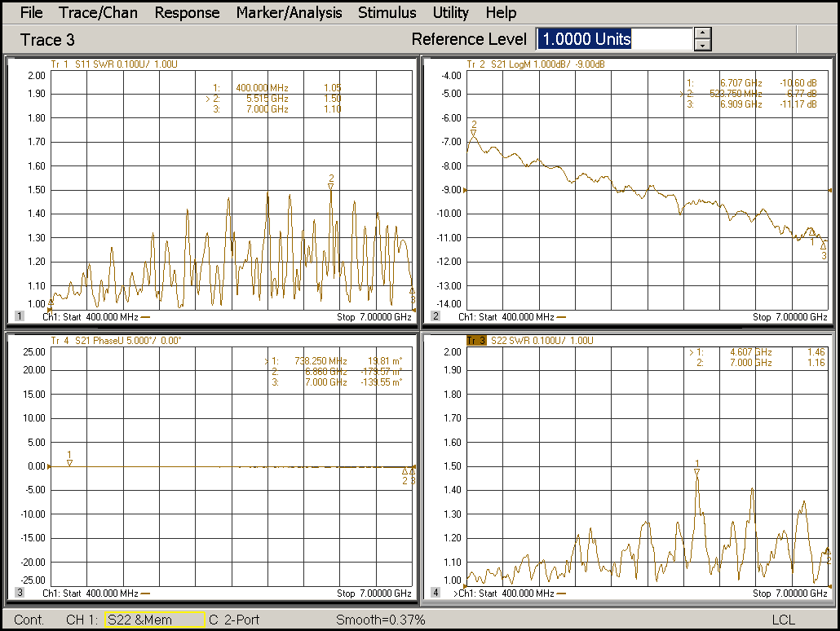Click Smooth=0.37% in the status bar
840x631 pixels.
pos(380,620)
